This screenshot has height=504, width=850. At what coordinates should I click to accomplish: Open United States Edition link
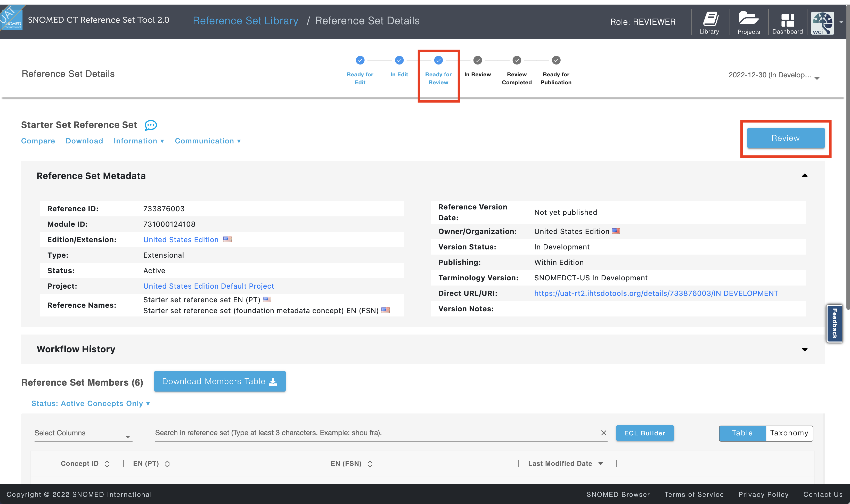[x=181, y=240]
